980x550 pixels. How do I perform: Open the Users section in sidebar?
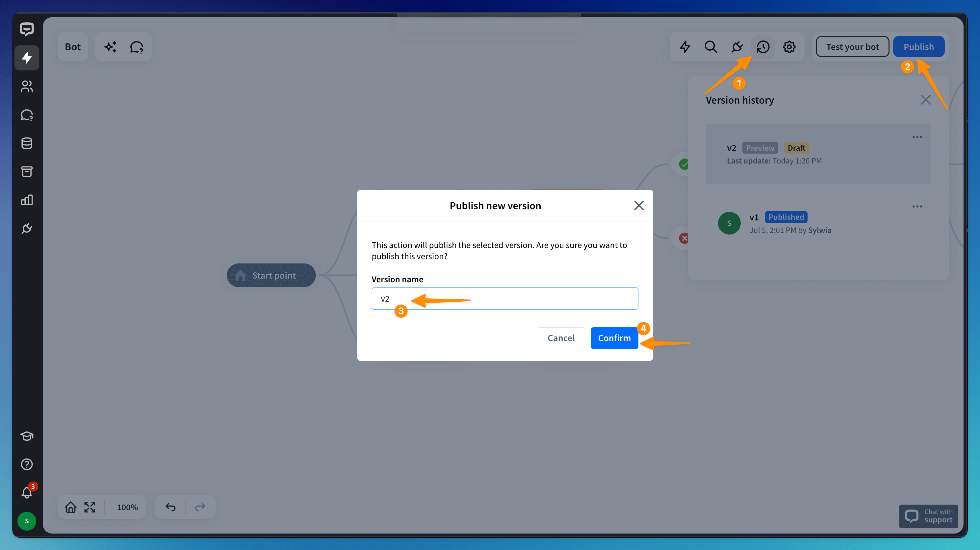coord(27,86)
